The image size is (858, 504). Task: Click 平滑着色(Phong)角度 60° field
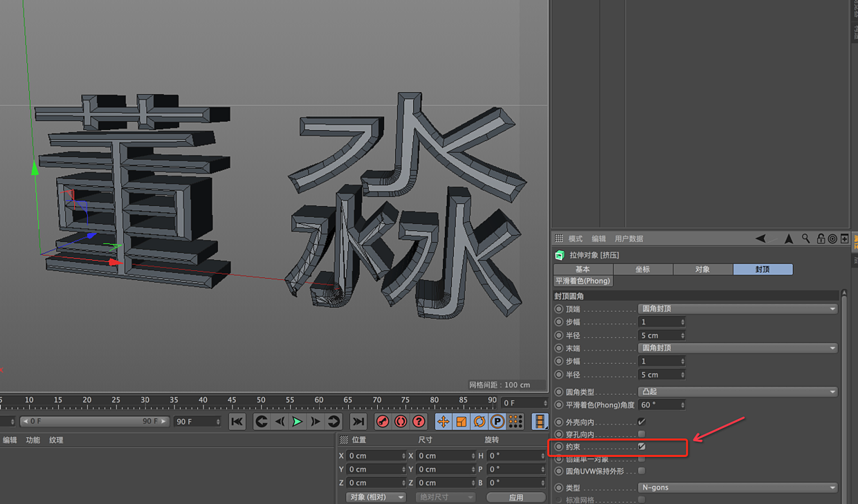661,405
